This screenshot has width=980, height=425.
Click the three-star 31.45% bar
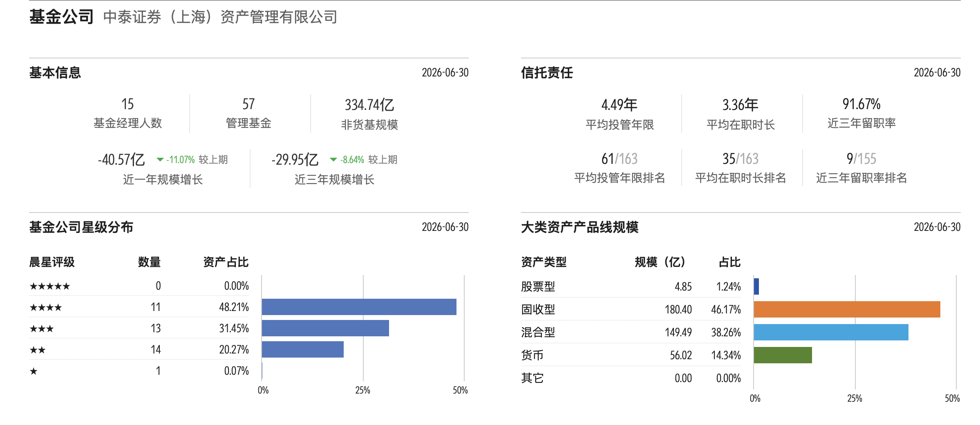(325, 328)
